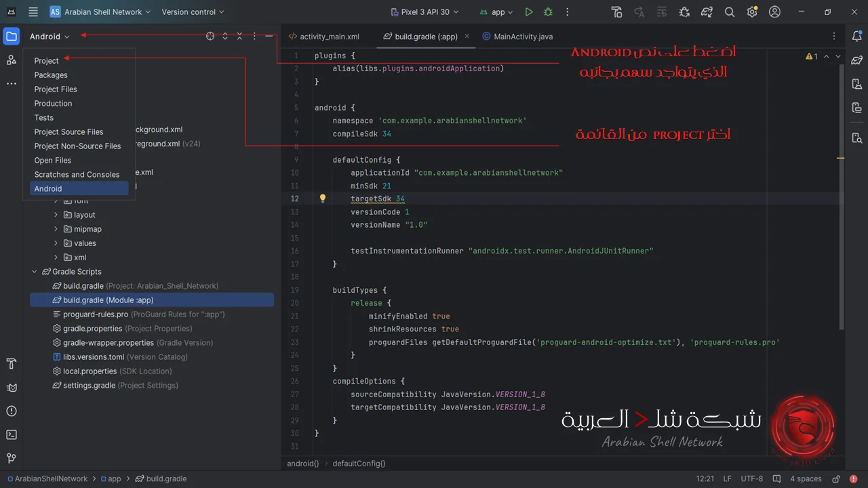Open the Project tool window
868x488 pixels.
[x=12, y=37]
